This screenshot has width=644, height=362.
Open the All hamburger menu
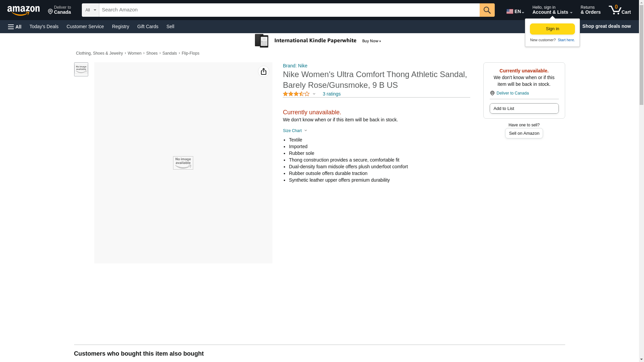tap(15, 26)
